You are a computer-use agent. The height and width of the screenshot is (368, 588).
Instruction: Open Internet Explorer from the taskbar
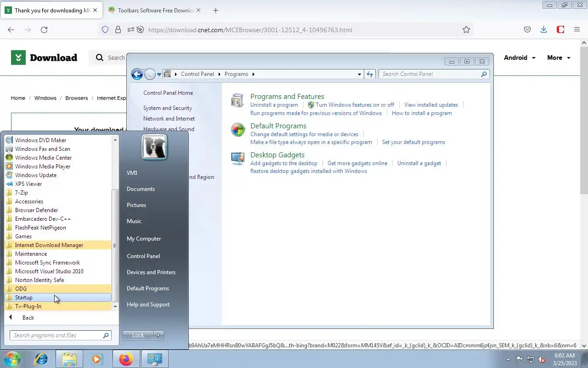(41, 359)
